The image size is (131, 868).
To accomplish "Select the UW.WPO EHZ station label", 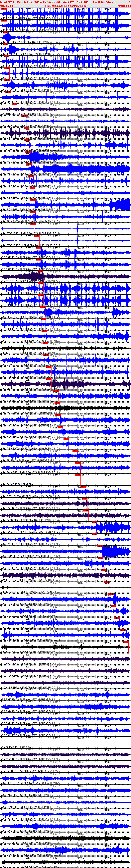I will 29,173.
